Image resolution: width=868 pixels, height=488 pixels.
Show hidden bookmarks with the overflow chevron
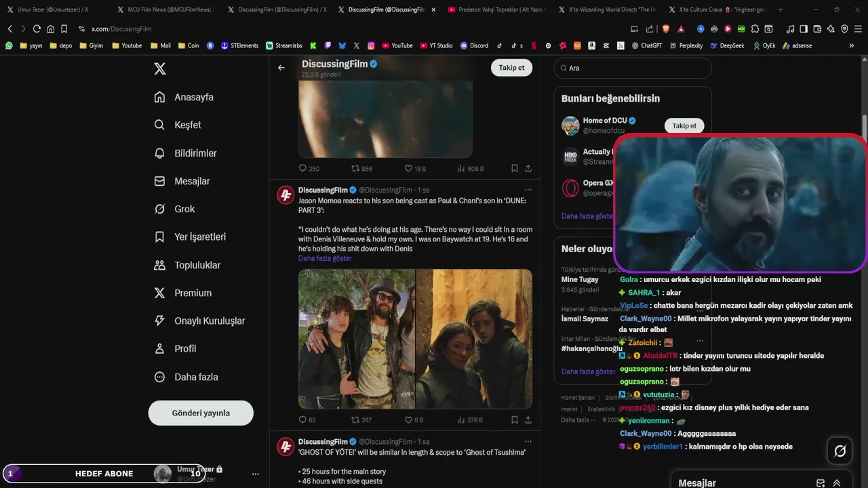click(x=852, y=45)
